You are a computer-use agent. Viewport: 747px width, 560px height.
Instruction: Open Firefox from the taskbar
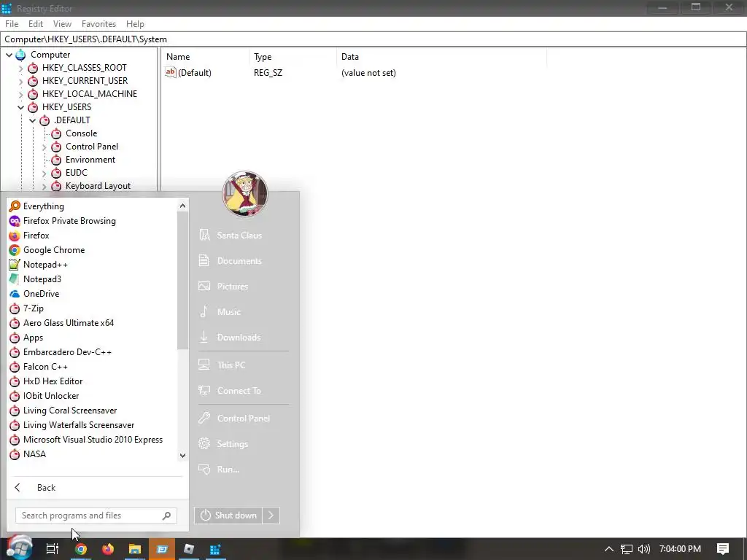[x=108, y=549]
